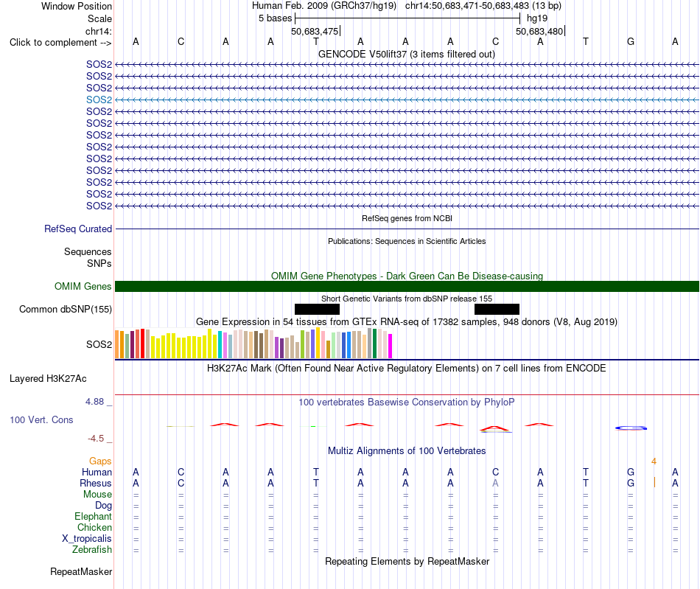The image size is (700, 589).
Task: Open the RefSeq Curated track label
Action: (78, 229)
